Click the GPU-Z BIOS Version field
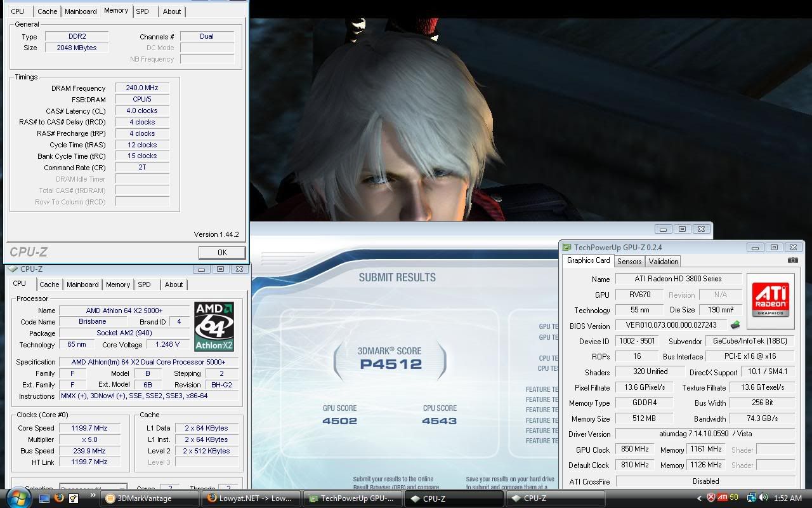The image size is (812, 508). (x=671, y=326)
